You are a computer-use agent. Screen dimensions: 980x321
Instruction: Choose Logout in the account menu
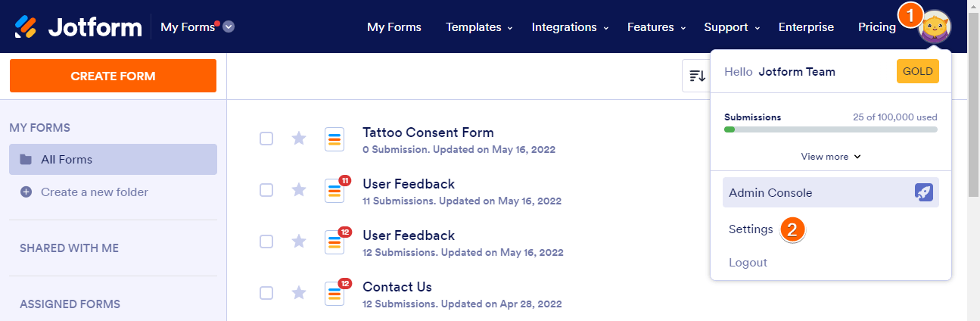pyautogui.click(x=748, y=263)
